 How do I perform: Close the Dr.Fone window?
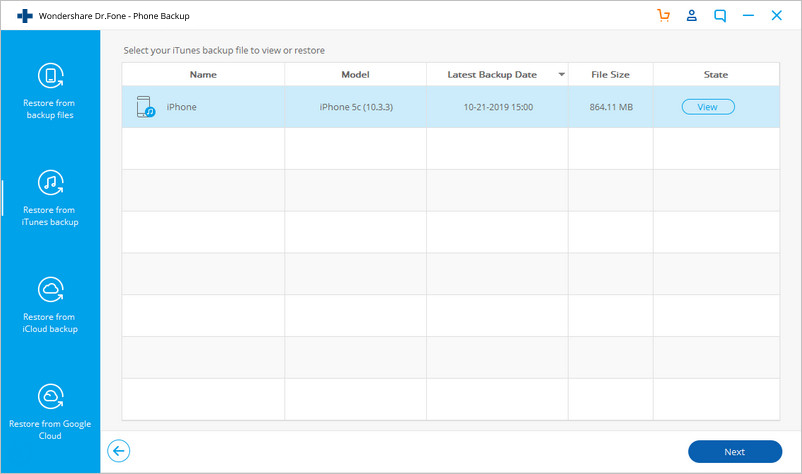click(776, 15)
